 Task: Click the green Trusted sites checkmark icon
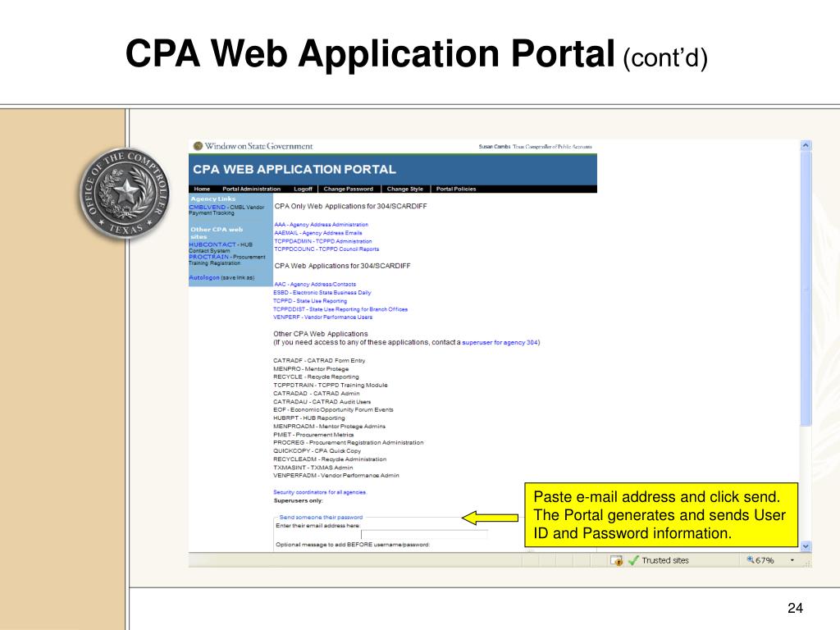[x=634, y=560]
